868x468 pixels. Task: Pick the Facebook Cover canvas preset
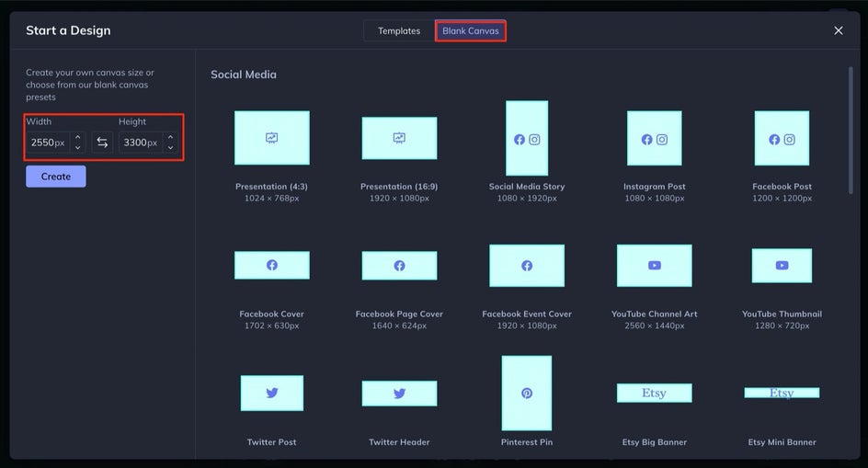coord(272,265)
